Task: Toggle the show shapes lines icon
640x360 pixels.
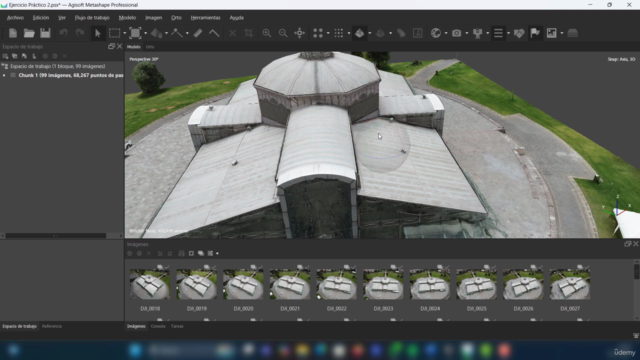Action: click(498, 33)
